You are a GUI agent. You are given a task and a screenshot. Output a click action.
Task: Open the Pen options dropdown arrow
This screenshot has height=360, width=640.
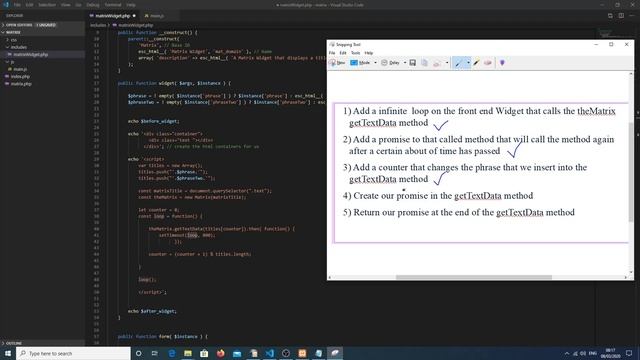[468, 63]
